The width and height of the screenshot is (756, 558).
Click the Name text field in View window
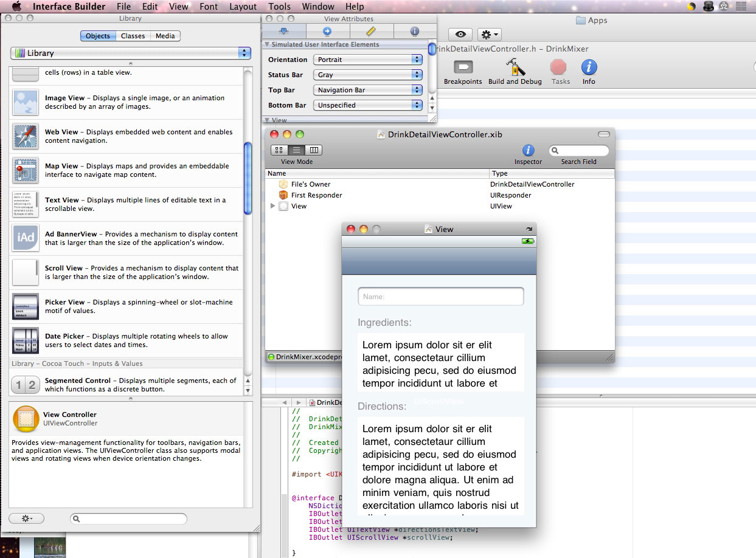point(441,297)
